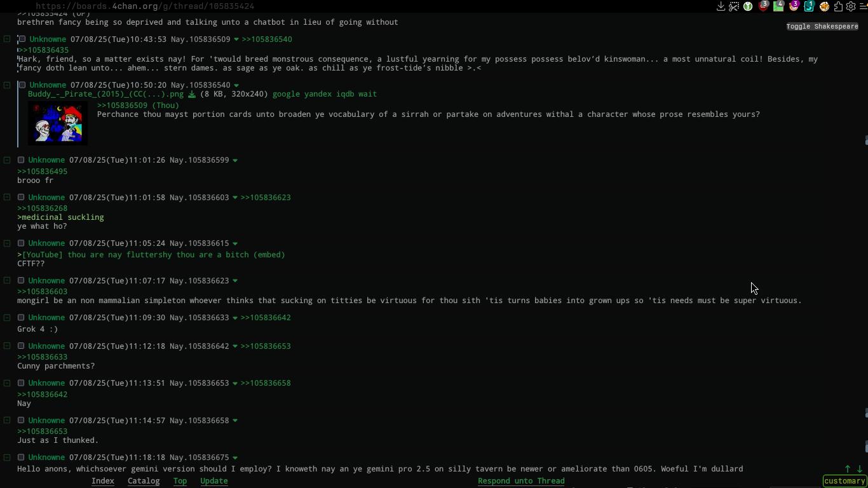Open post menu arrow for 105836615
This screenshot has width=868, height=488.
pos(235,244)
